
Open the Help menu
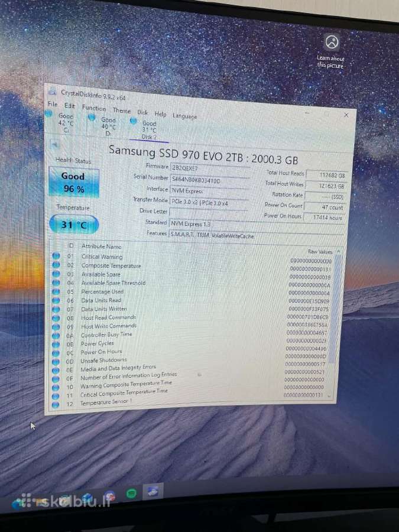(x=160, y=114)
